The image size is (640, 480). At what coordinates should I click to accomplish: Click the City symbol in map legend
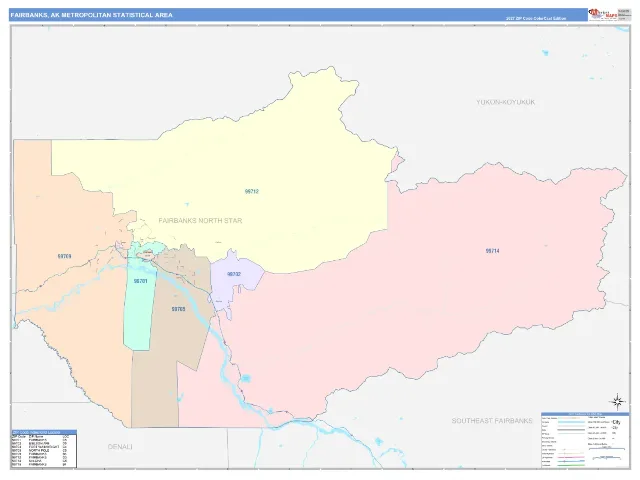click(x=616, y=422)
